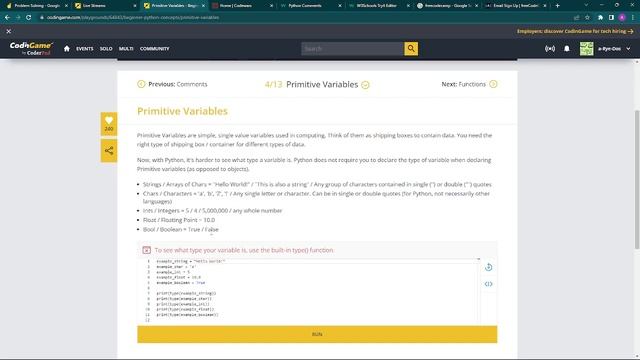Open the live broadcast icon in header
This screenshot has height=360, width=640.
550,49
